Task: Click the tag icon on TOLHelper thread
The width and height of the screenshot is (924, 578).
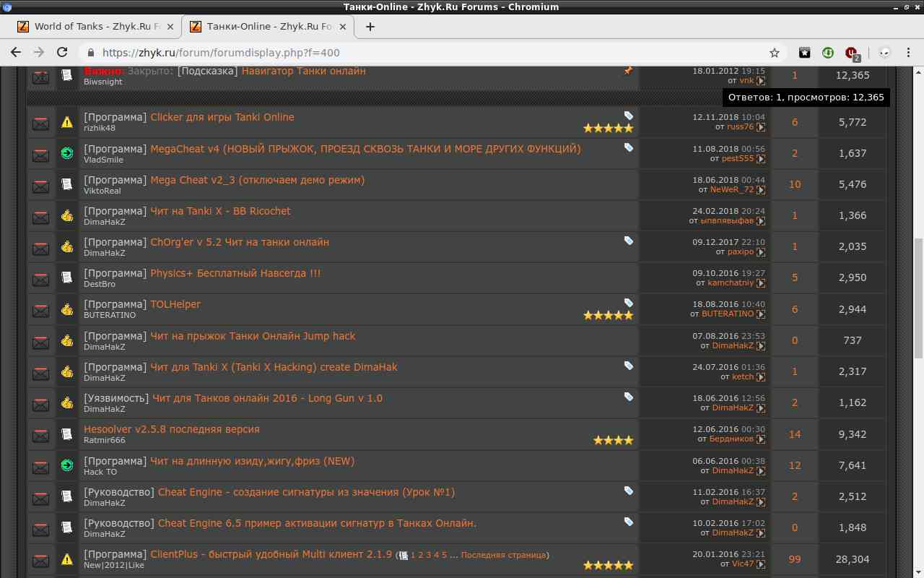Action: tap(628, 303)
